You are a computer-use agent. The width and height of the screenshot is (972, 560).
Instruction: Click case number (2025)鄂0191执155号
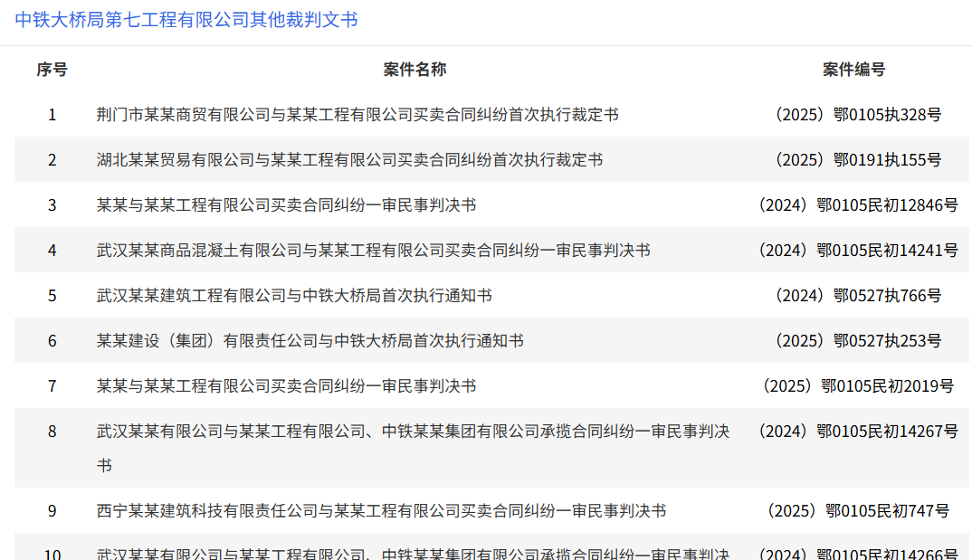point(854,160)
